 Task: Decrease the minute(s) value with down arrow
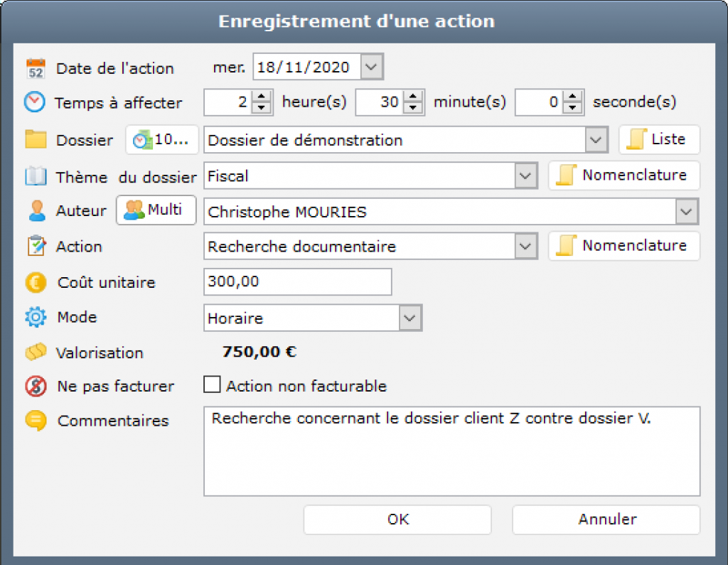point(413,108)
